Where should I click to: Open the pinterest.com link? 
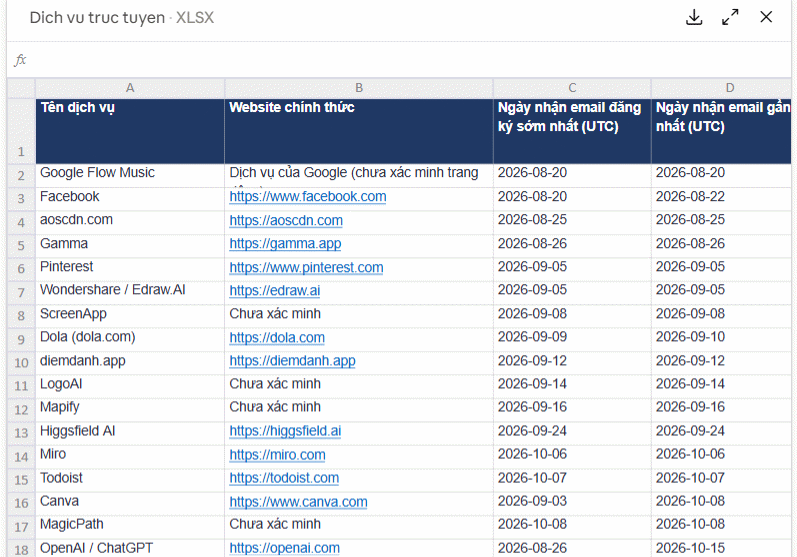306,267
